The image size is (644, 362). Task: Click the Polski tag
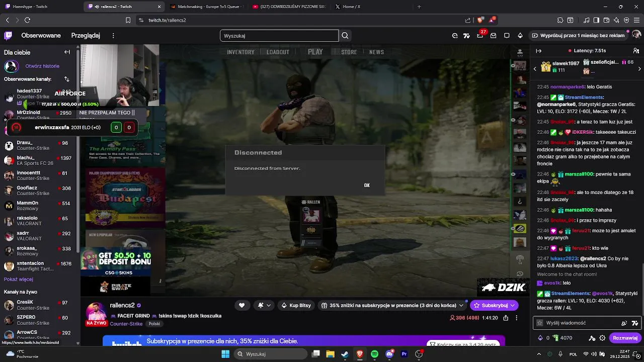point(154,324)
